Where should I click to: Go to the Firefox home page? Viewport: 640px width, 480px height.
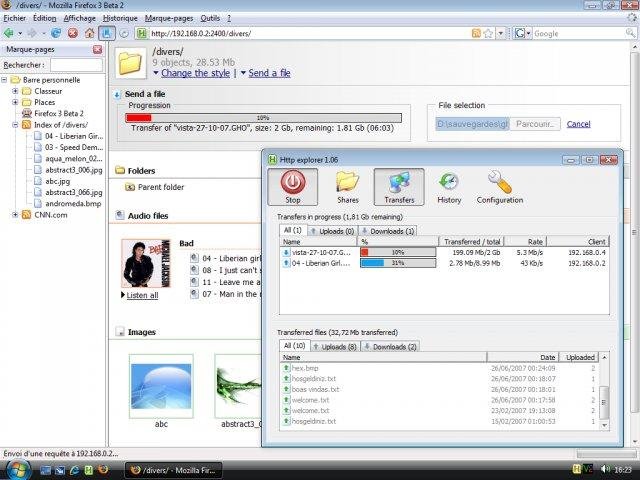click(89, 33)
